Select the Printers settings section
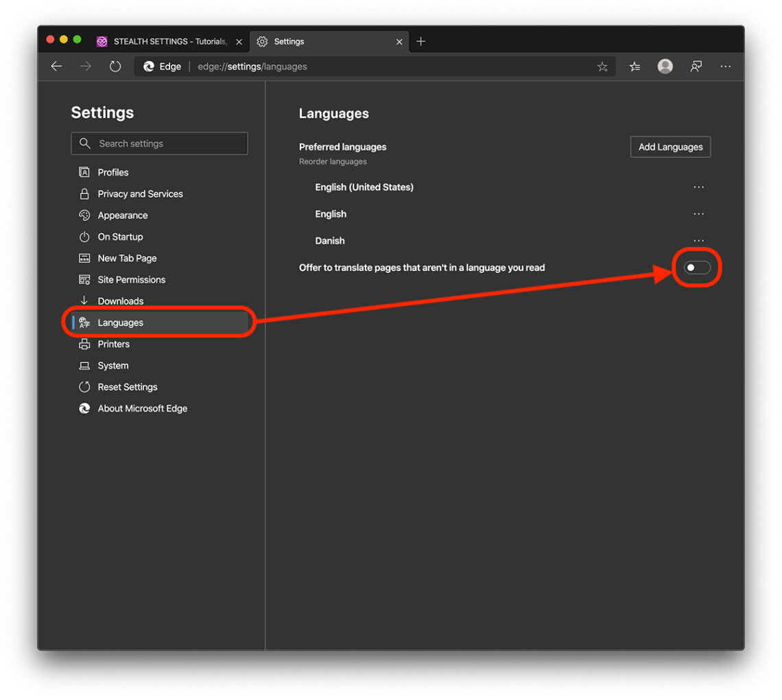 (x=113, y=344)
